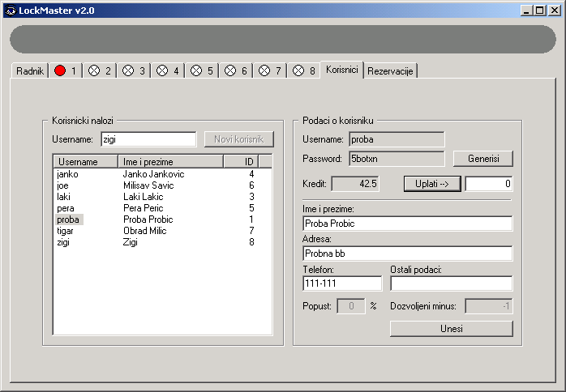Close the LockMaster window
This screenshot has width=566, height=392.
click(554, 11)
